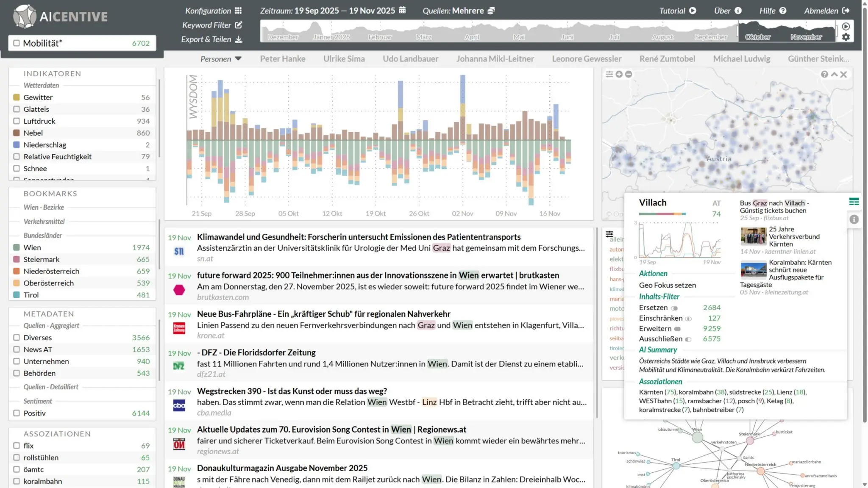Viewport: 868px width, 488px height.
Task: Open map settings sliders icon
Action: tap(609, 75)
